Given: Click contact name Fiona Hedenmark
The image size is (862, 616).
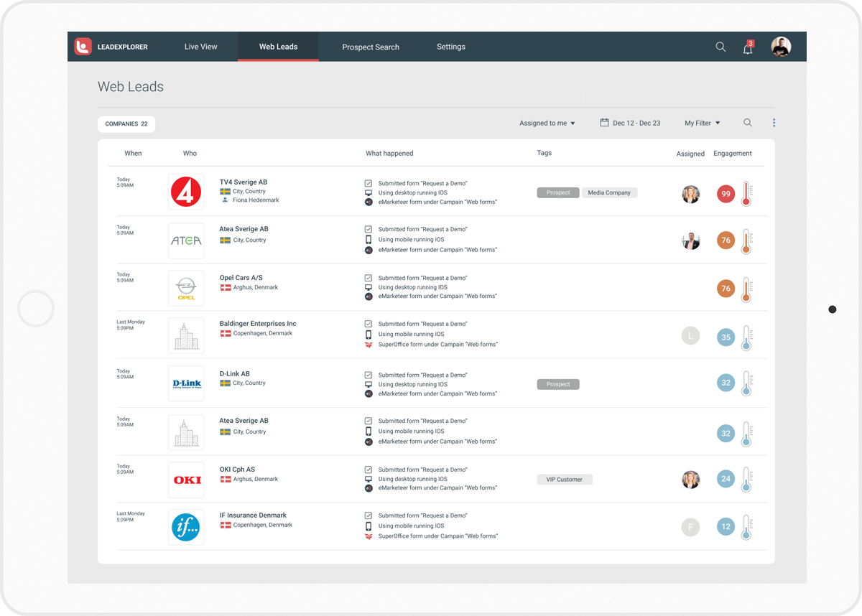Looking at the screenshot, I should [256, 200].
